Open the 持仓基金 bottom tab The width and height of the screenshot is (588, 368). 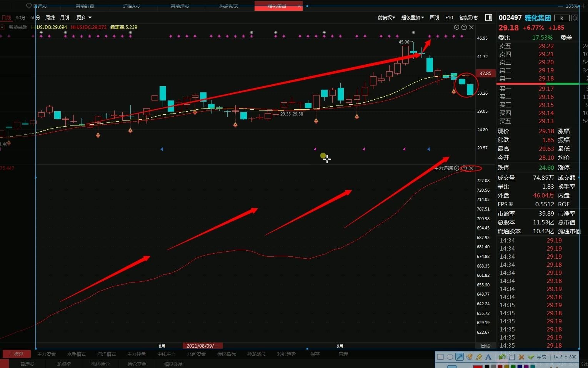coord(137,364)
